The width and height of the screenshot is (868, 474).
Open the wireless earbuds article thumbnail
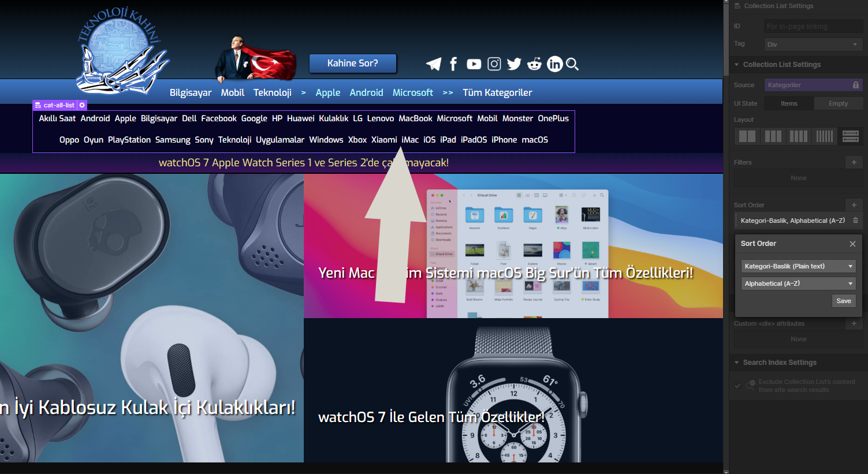[152, 318]
